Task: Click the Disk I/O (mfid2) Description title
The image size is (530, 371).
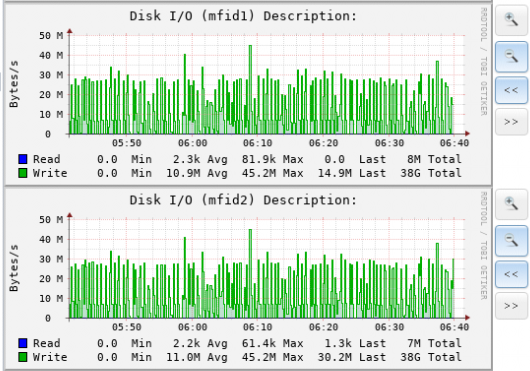Action: (x=243, y=200)
